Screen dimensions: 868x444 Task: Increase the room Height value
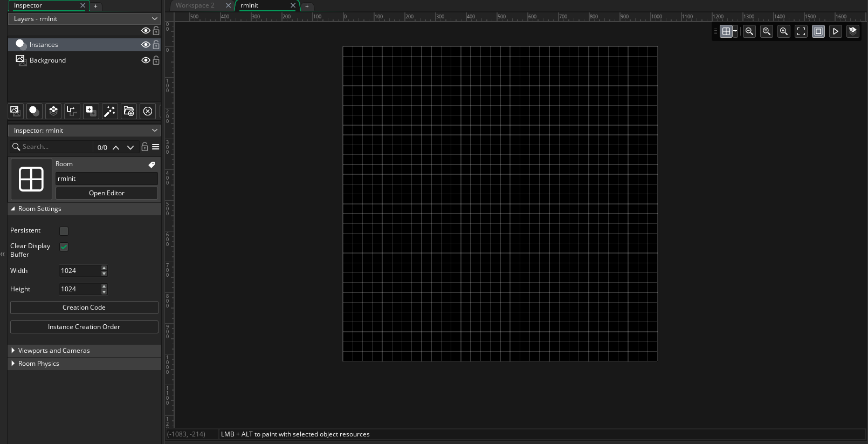(x=104, y=286)
